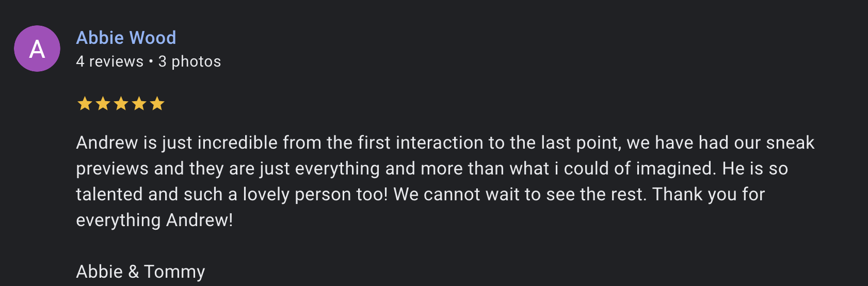Click the "4 reviews" count text

click(109, 61)
